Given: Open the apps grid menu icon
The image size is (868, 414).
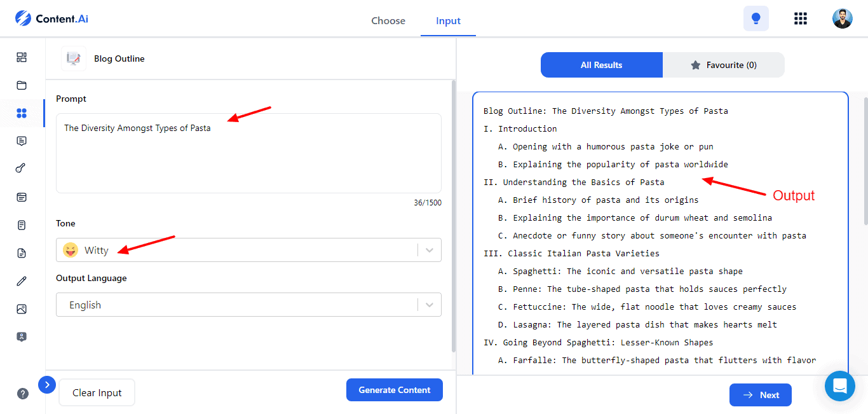Looking at the screenshot, I should click(801, 18).
